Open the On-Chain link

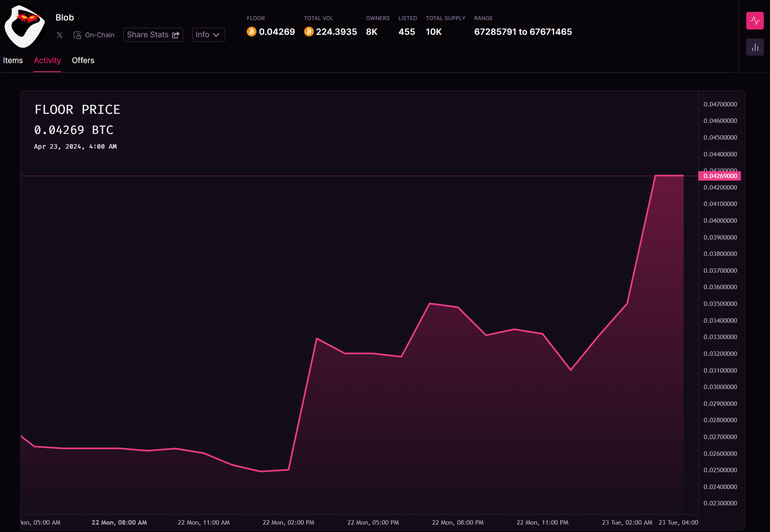pyautogui.click(x=94, y=35)
